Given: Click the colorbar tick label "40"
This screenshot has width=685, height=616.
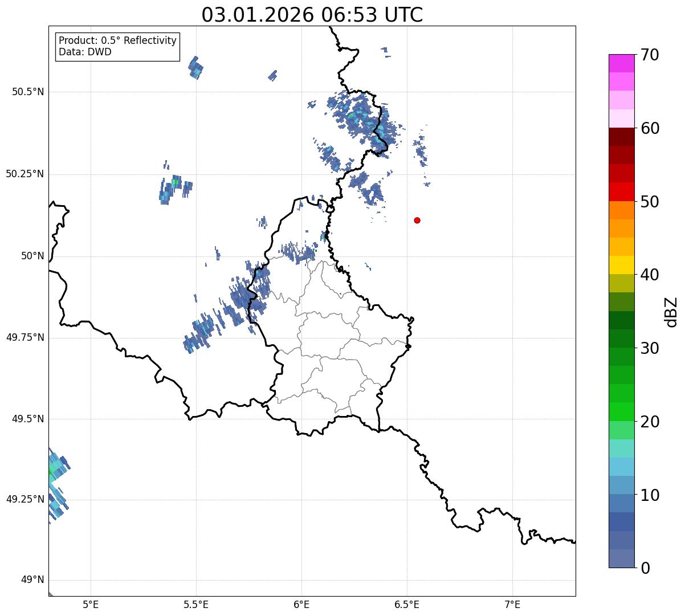Looking at the screenshot, I should 650,275.
